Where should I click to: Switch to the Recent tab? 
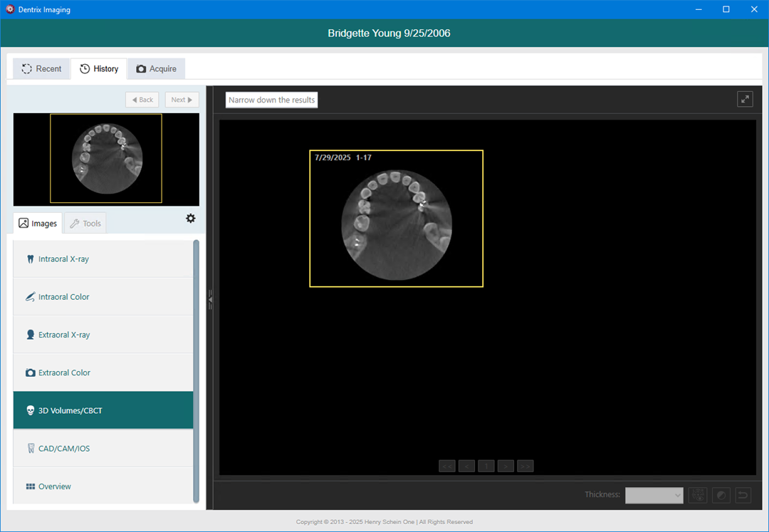41,69
